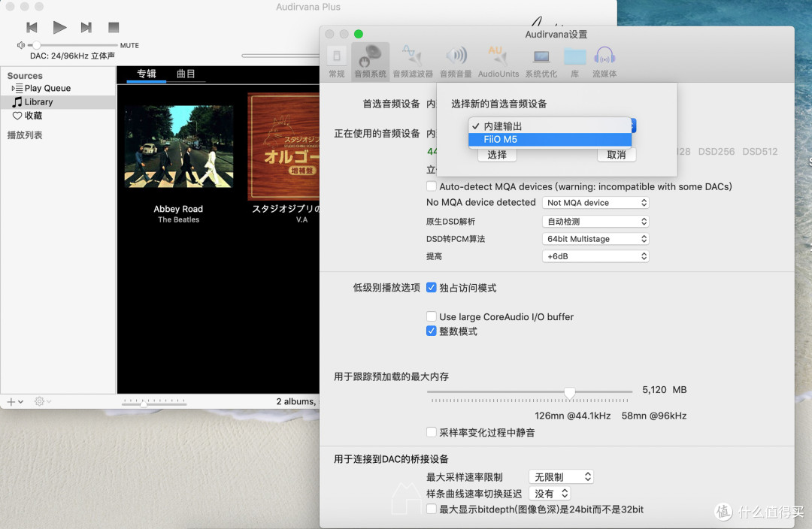812x529 pixels.
Task: Switch to the 专辑 albums tab
Action: [146, 74]
